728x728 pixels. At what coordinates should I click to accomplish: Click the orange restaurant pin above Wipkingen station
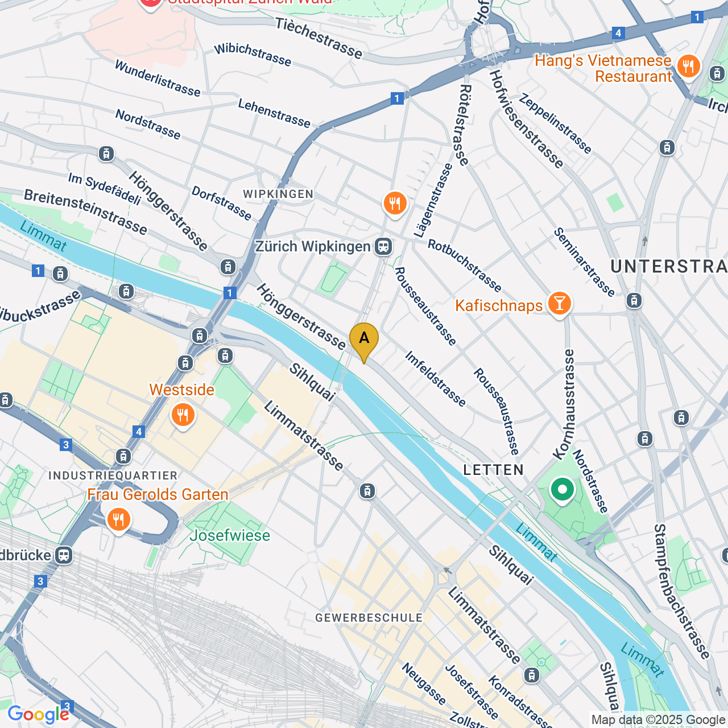(x=395, y=204)
